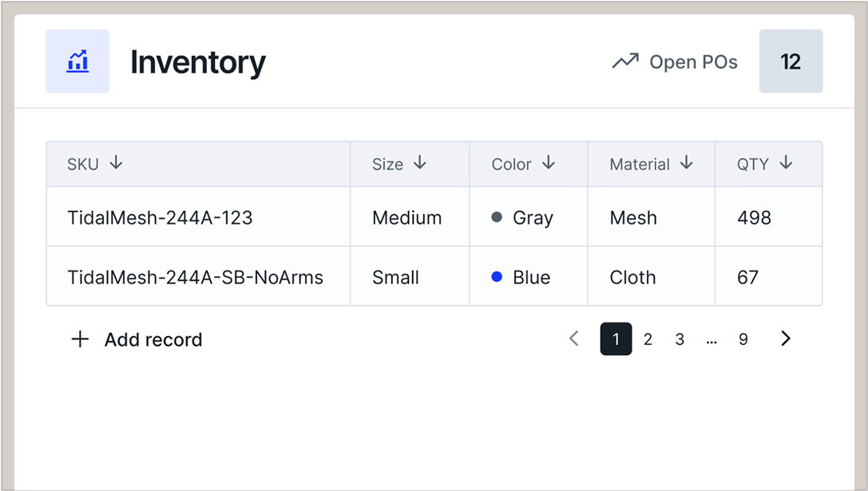The height and width of the screenshot is (491, 868).
Task: Sort by Color column arrow
Action: [x=549, y=163]
